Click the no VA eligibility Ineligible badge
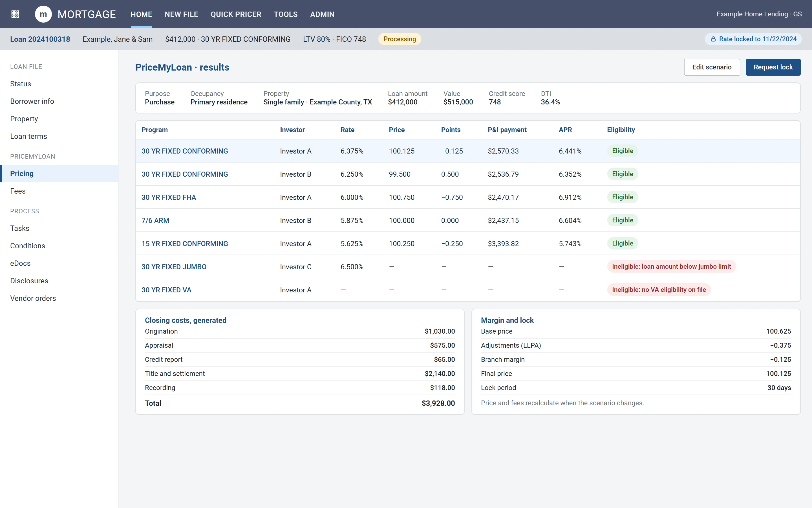 pos(659,290)
